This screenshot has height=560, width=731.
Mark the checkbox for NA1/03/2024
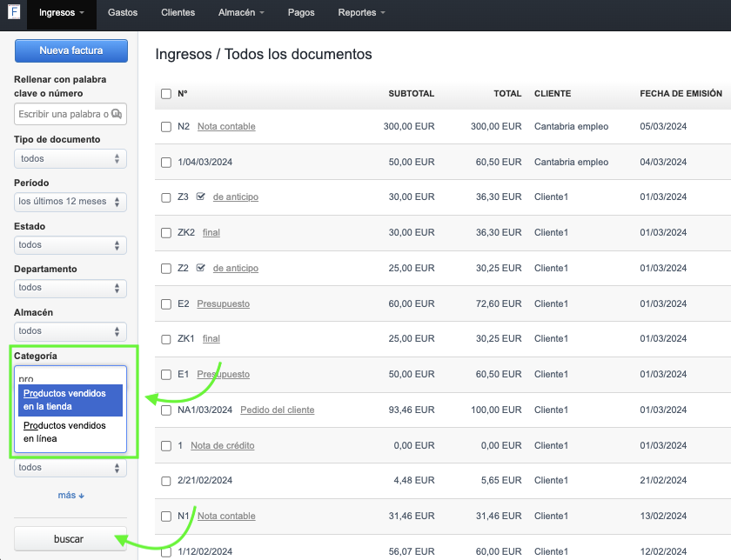166,410
